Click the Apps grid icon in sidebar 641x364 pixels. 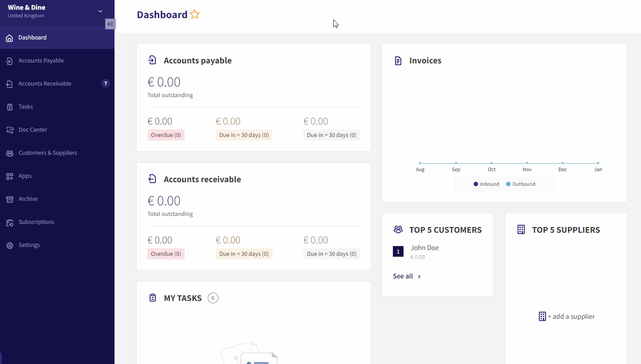(9, 176)
